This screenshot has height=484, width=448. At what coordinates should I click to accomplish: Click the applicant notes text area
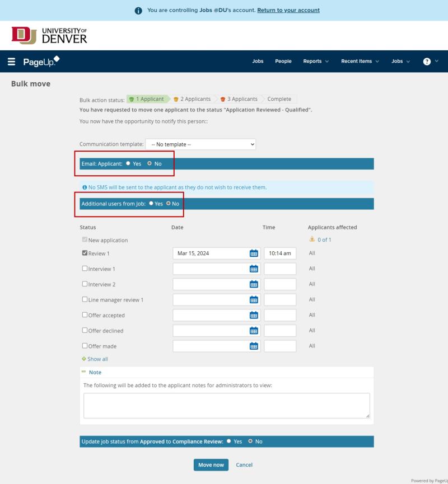(x=226, y=405)
